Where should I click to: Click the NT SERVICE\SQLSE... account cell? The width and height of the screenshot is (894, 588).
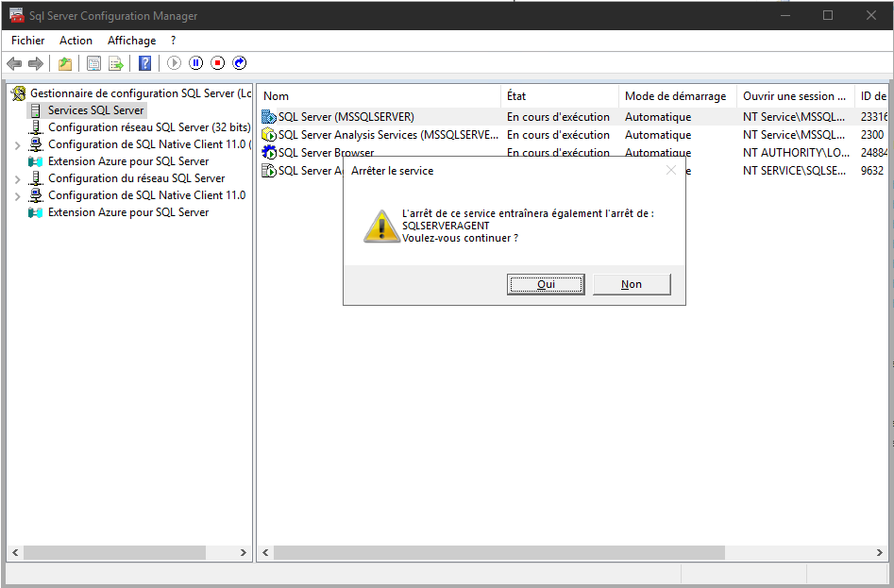click(x=794, y=171)
